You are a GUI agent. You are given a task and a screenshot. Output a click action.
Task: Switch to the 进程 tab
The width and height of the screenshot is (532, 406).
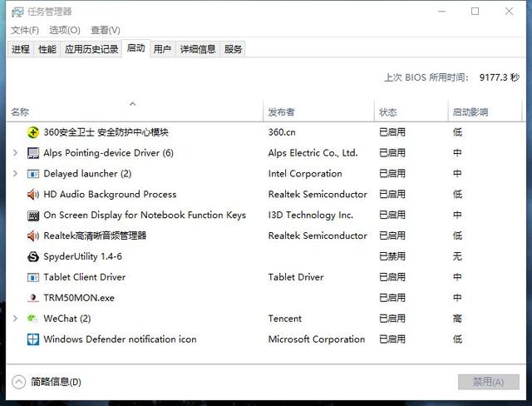20,49
